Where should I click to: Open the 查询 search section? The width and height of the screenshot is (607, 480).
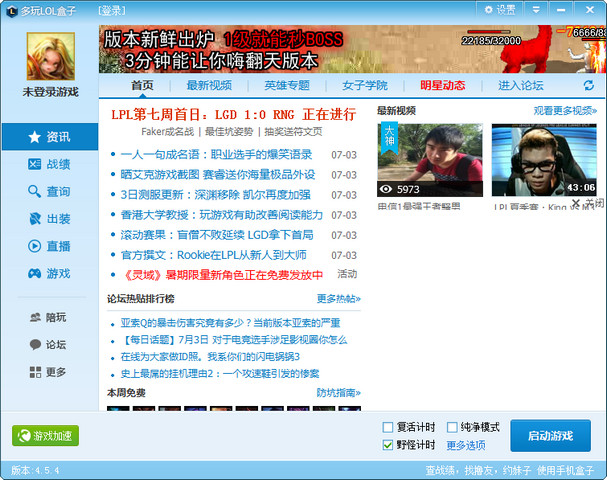pos(50,191)
